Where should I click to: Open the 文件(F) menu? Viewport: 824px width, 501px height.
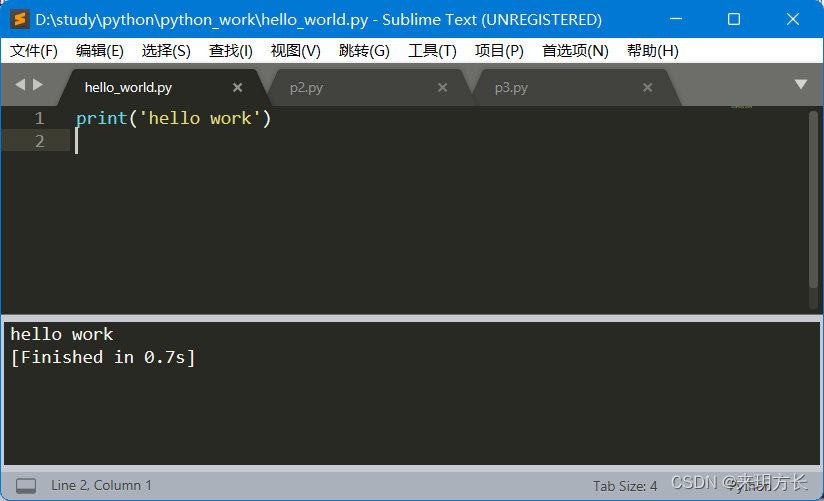pyautogui.click(x=34, y=51)
